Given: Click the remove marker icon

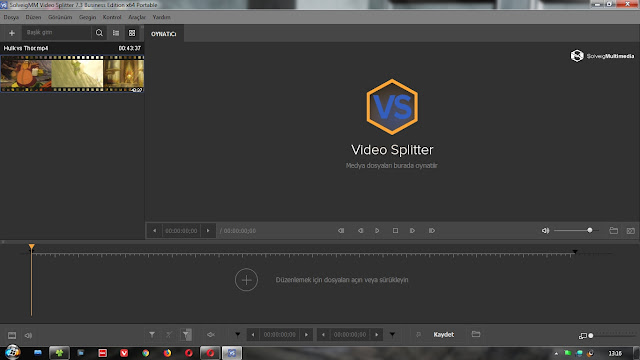Looking at the screenshot, I should pos(169,335).
